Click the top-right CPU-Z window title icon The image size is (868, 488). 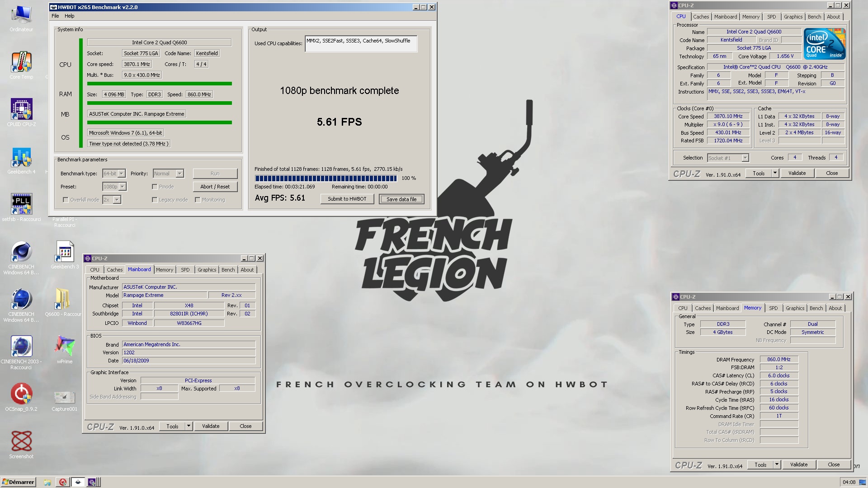[x=674, y=5]
